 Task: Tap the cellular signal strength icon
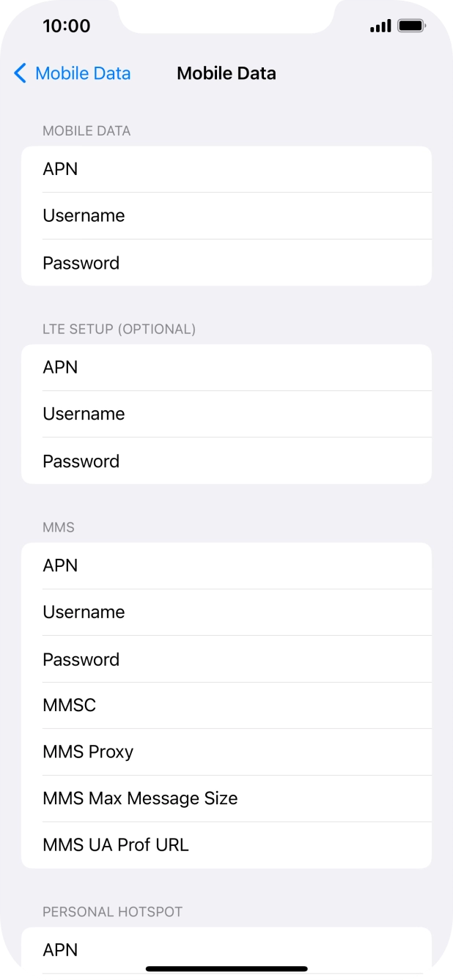click(380, 25)
